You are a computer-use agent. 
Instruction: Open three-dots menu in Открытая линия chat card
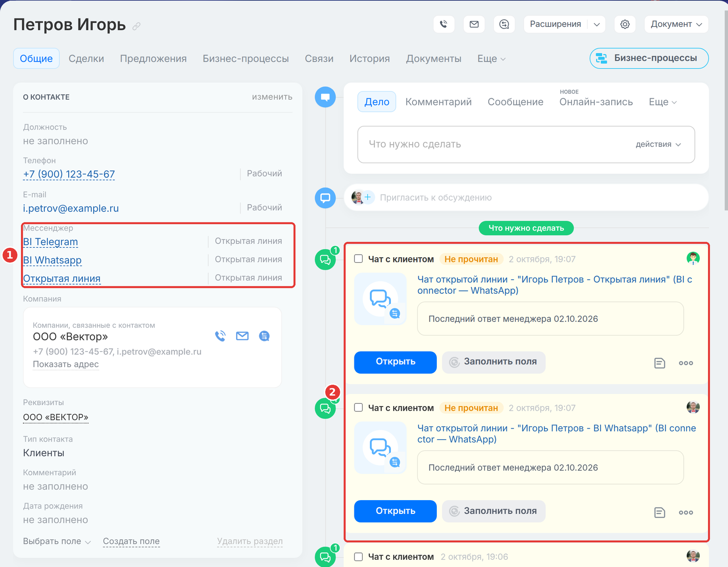[686, 363]
